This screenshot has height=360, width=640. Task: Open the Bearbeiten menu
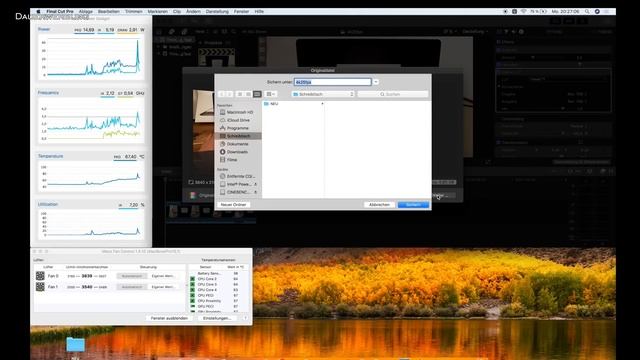[109, 11]
